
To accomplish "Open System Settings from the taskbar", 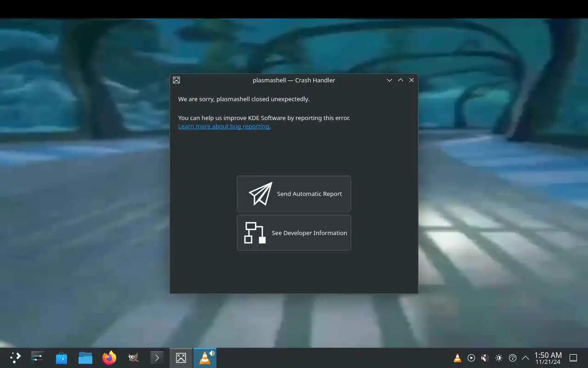I will point(37,357).
